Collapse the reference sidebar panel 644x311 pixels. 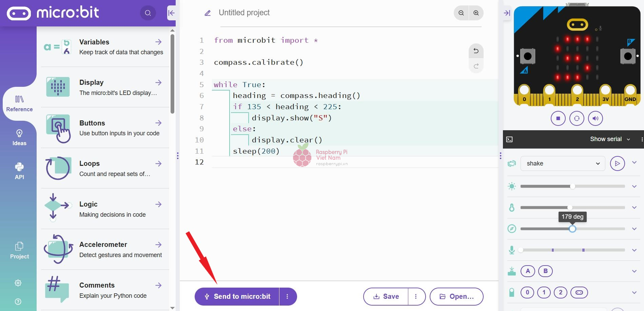point(171,13)
